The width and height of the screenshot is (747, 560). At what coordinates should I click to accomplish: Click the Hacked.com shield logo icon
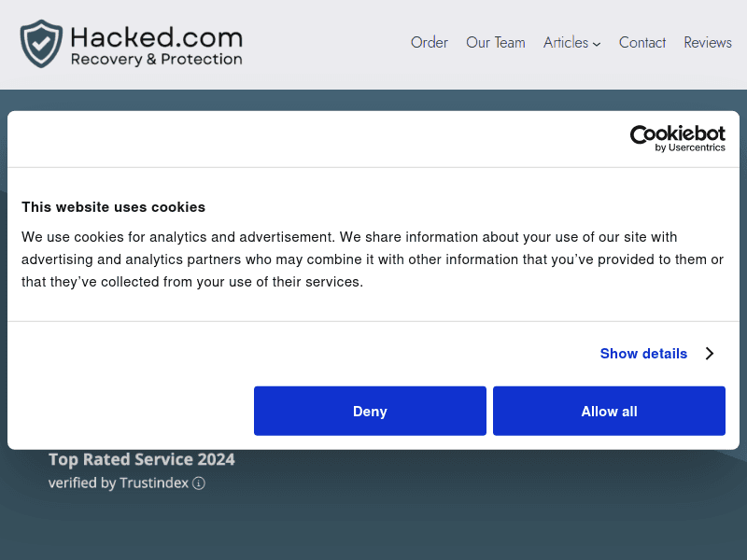point(41,44)
